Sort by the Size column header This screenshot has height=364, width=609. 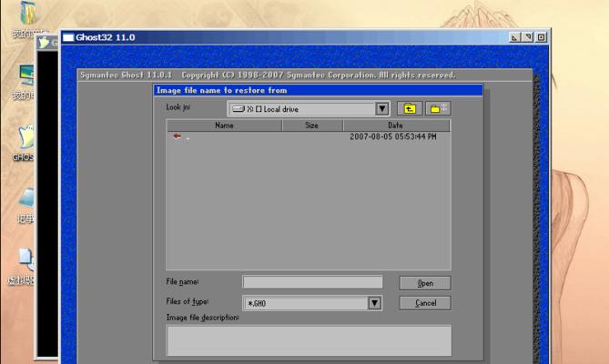[x=312, y=126]
